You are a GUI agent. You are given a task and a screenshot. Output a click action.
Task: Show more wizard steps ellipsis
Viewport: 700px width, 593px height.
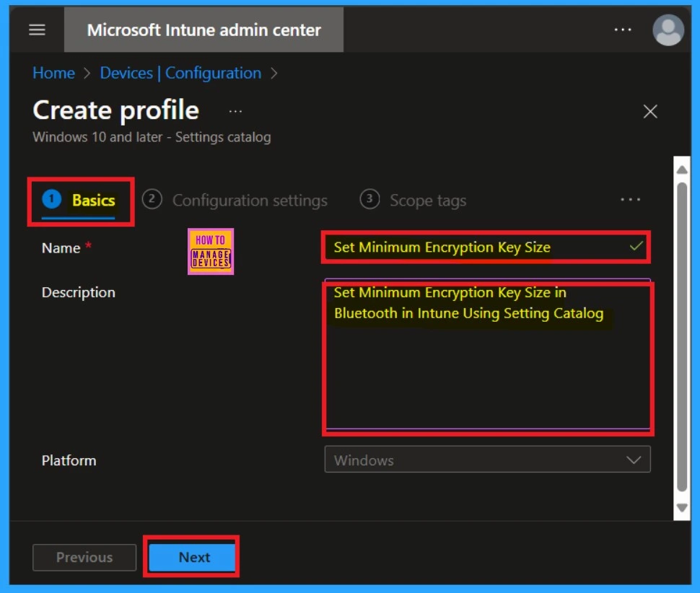630,199
